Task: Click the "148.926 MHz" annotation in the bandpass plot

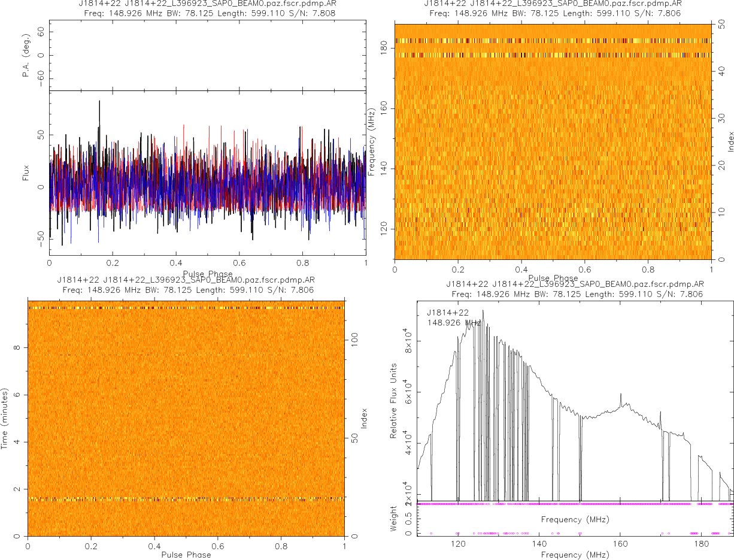Action: [x=454, y=323]
